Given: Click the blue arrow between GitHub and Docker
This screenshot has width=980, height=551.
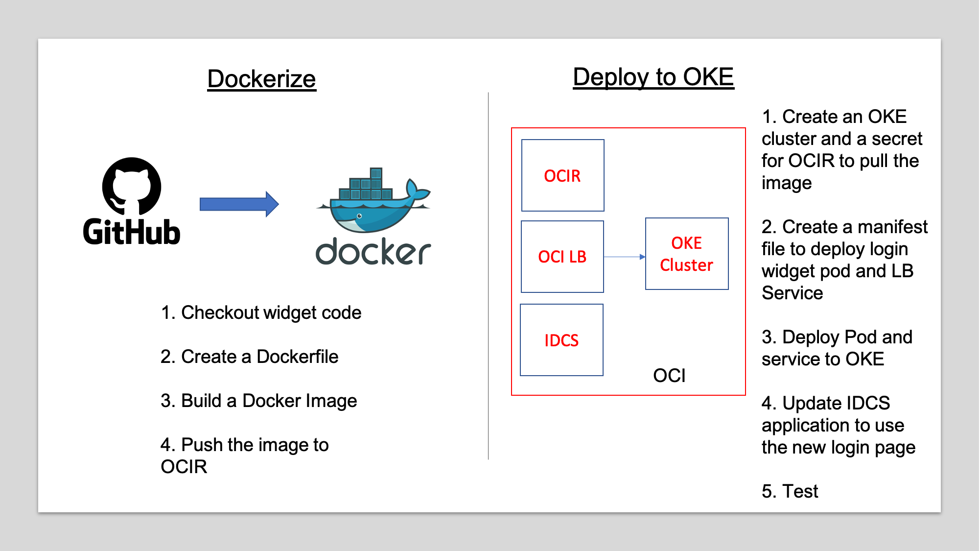Looking at the screenshot, I should [239, 204].
